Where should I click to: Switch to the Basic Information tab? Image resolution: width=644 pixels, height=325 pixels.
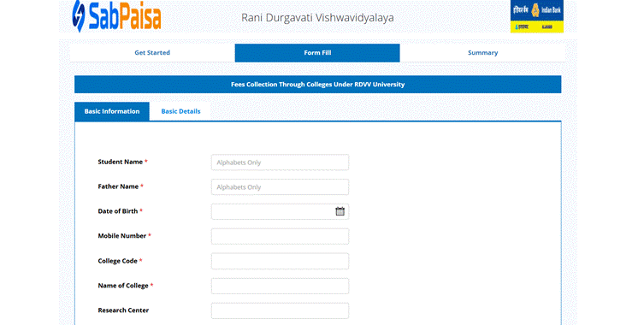pos(112,111)
